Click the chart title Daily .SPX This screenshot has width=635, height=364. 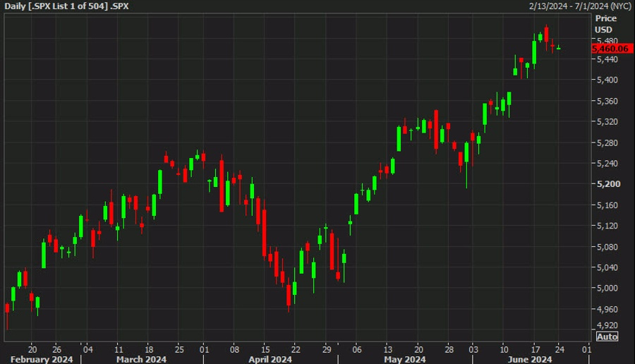(67, 6)
